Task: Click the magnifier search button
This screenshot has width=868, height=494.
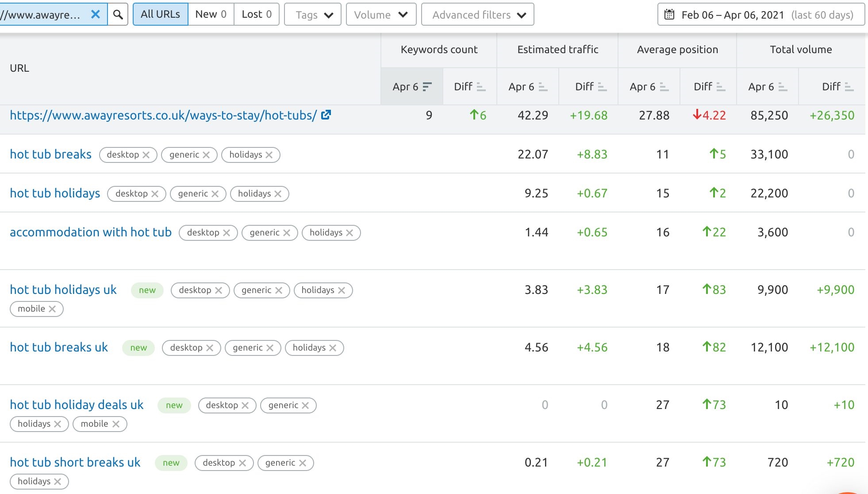Action: [118, 15]
